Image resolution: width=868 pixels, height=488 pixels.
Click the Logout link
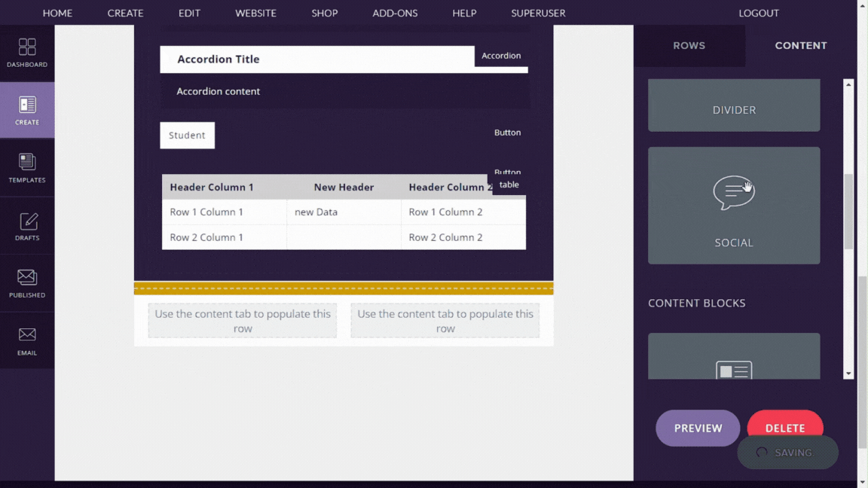pyautogui.click(x=759, y=13)
